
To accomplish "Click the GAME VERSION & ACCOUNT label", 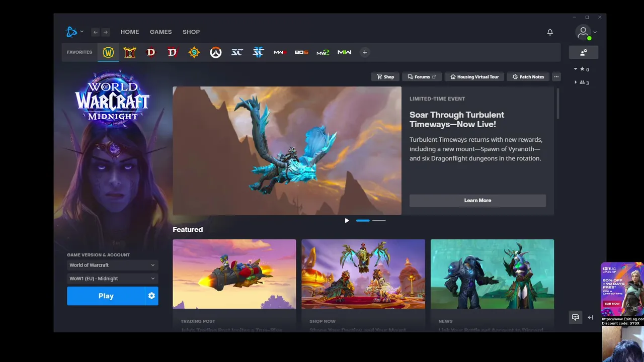I will tap(98, 255).
